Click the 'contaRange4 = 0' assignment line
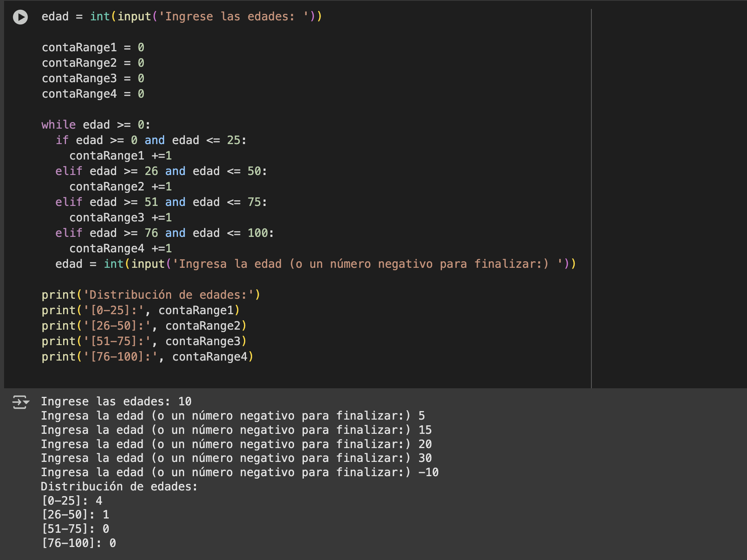747x560 pixels. point(93,94)
